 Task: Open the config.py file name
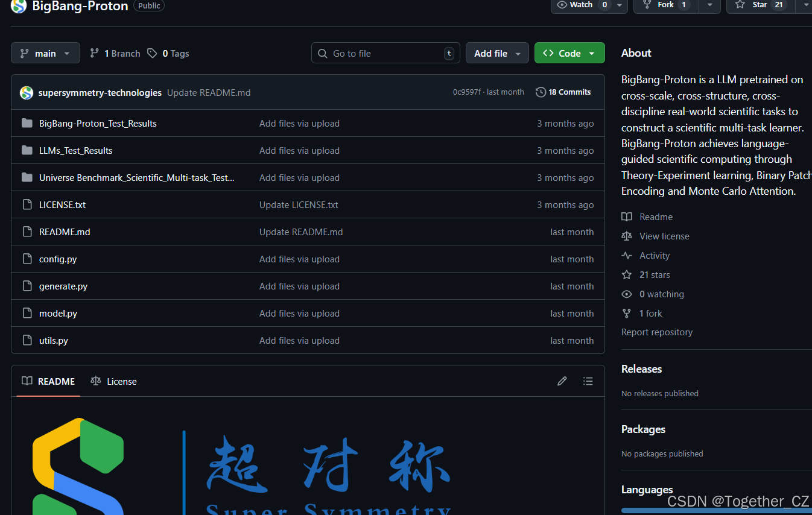58,259
